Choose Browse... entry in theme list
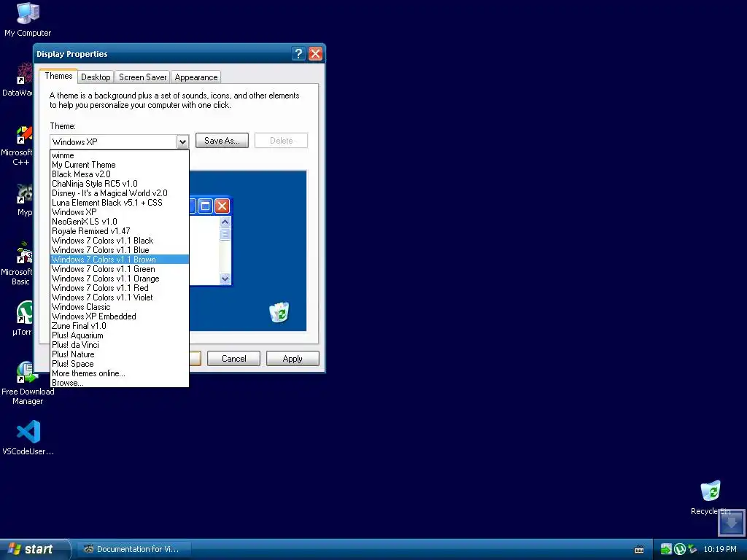Viewport: 747px width, 560px height. [x=120, y=382]
